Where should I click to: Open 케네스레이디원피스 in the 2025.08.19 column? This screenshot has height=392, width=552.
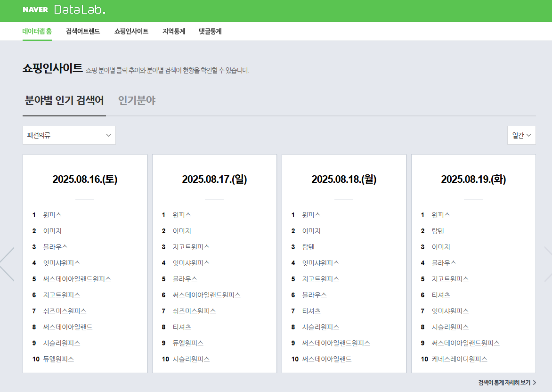[458, 359]
